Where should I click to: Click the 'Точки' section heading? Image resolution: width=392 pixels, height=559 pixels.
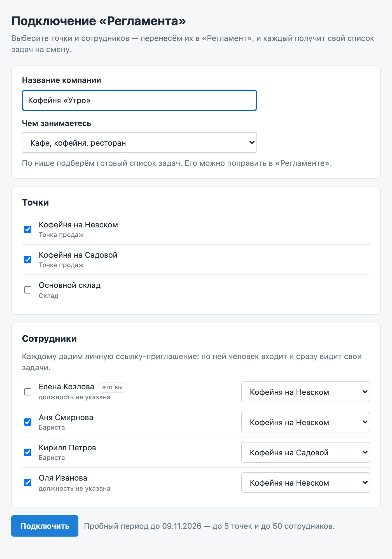(36, 202)
